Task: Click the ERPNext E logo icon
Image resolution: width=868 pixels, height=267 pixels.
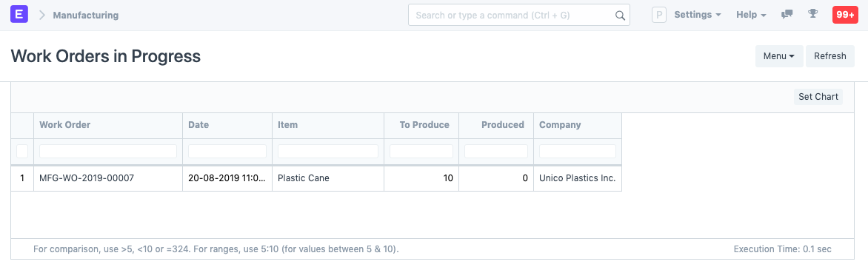Action: (x=19, y=15)
